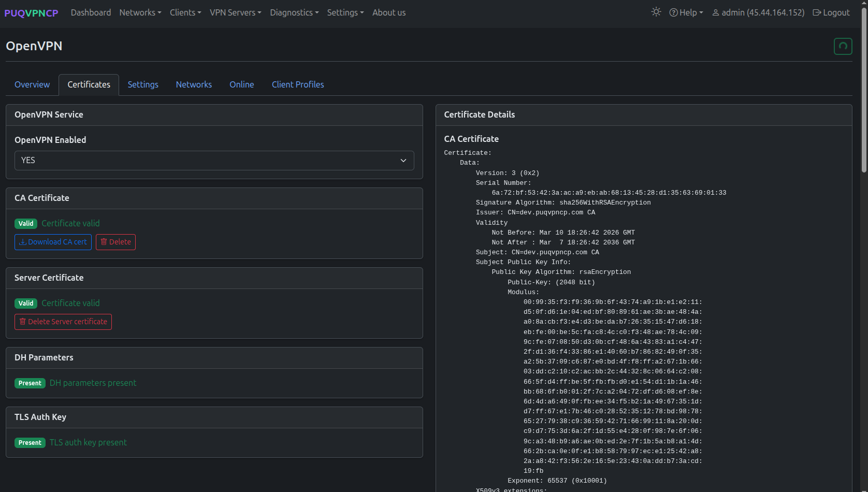Click the 'Public-Key: (2048 bit)' line
This screenshot has height=492, width=868.
coord(552,282)
